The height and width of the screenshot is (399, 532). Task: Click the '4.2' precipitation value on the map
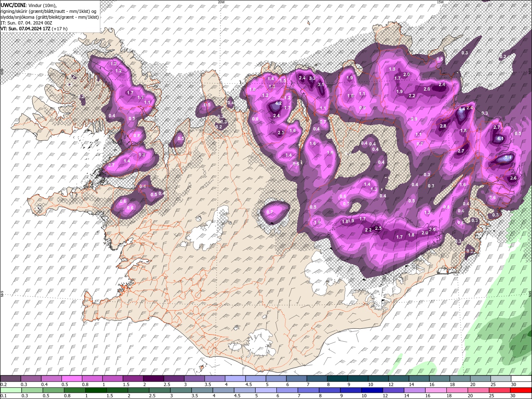(x=278, y=103)
